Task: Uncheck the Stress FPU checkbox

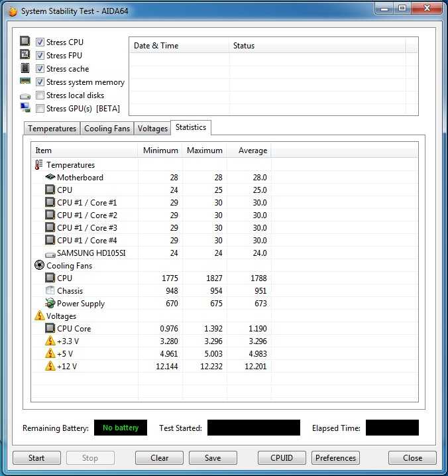Action: tap(40, 55)
